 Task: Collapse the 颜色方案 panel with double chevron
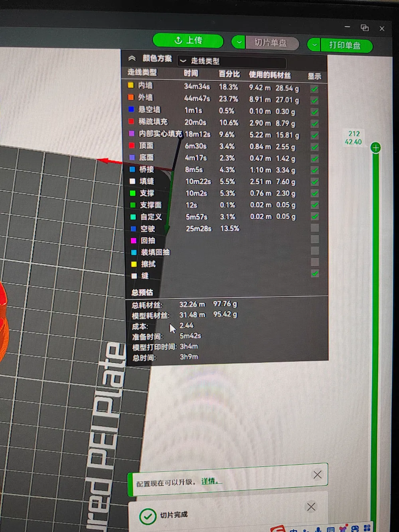[132, 58]
